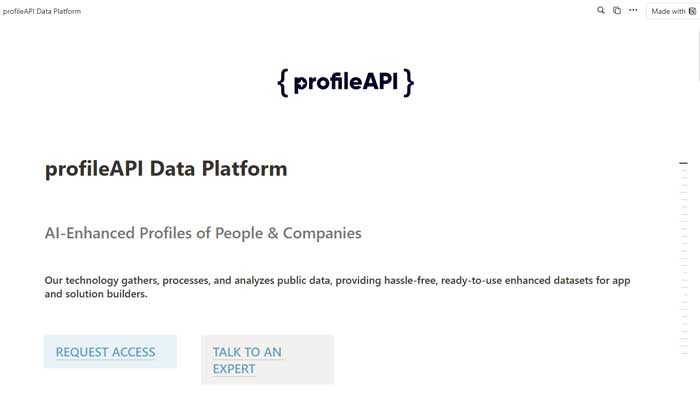Image resolution: width=700 pixels, height=400 pixels.
Task: Click the left curly brace of the logo
Action: pyautogui.click(x=283, y=82)
